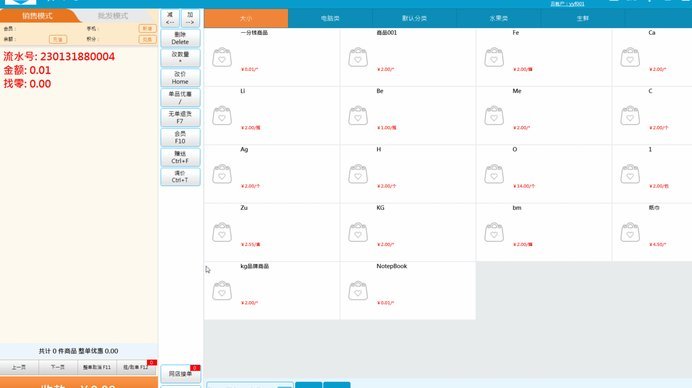Click the 改数量 change quantity button

[x=180, y=58]
